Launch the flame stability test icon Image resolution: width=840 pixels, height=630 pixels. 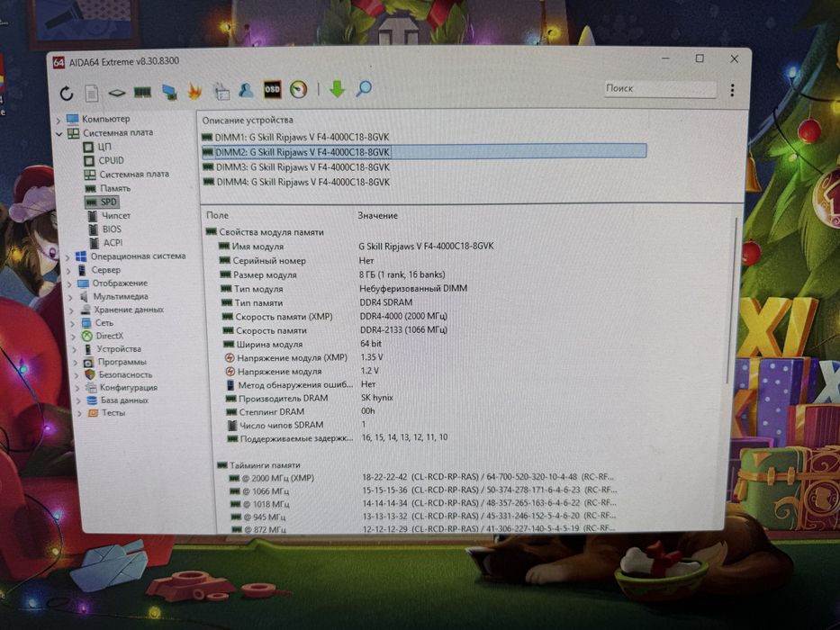click(194, 92)
